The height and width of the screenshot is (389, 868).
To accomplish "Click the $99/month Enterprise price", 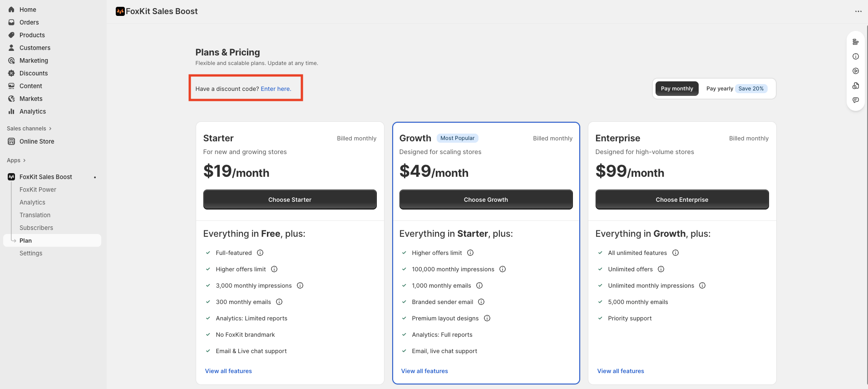I will pyautogui.click(x=630, y=171).
